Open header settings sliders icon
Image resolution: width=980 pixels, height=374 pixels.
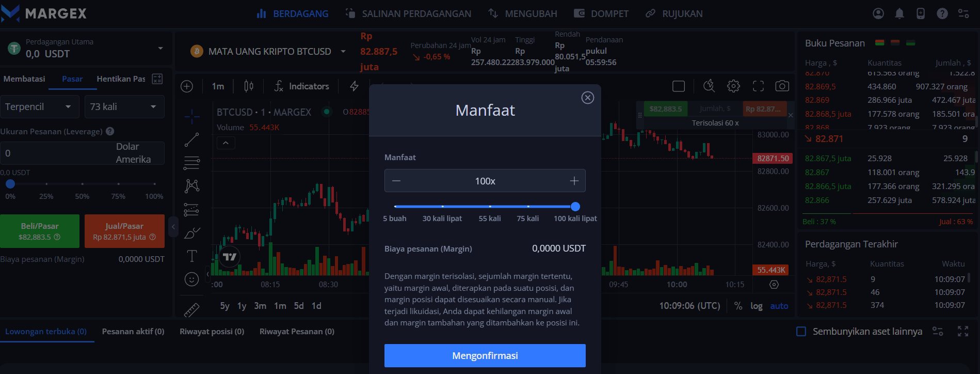[963, 13]
